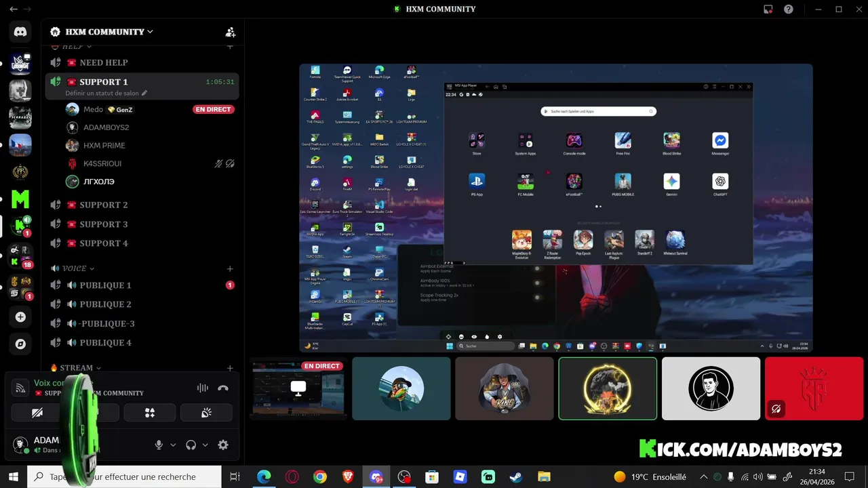Open User Settings gear icon

coord(223,445)
